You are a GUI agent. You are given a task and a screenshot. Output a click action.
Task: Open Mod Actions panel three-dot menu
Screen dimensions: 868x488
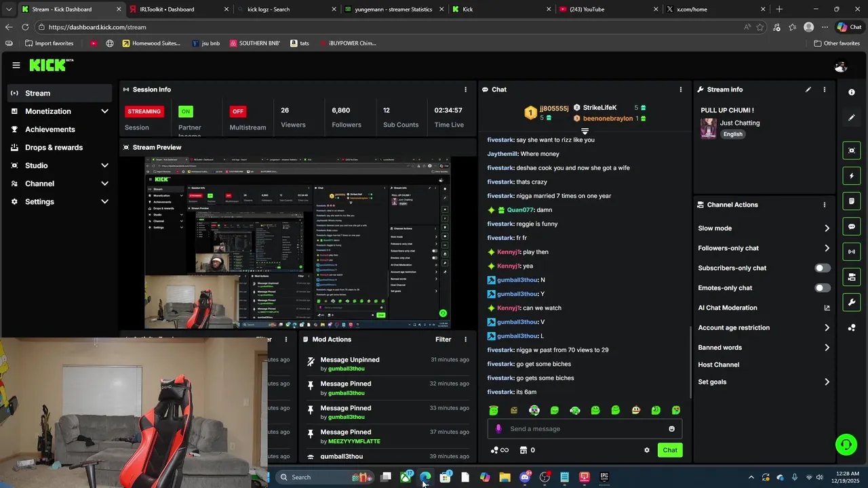[x=465, y=340]
